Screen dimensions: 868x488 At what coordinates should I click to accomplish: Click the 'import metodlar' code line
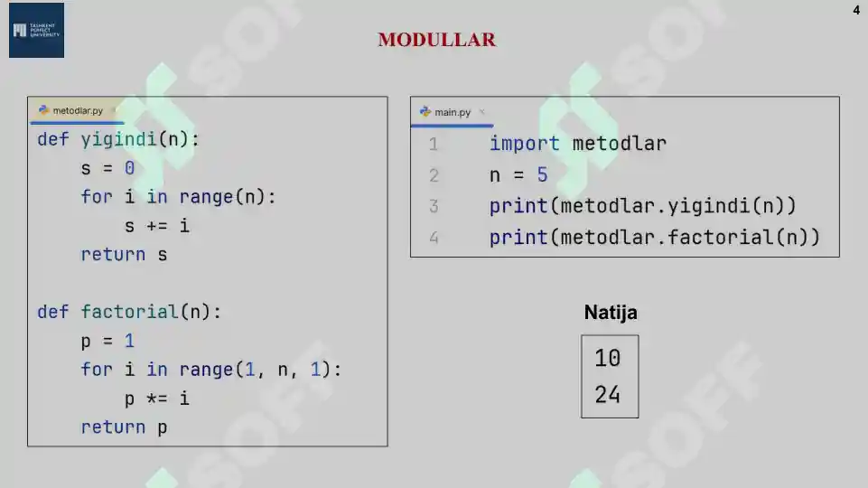pyautogui.click(x=577, y=144)
